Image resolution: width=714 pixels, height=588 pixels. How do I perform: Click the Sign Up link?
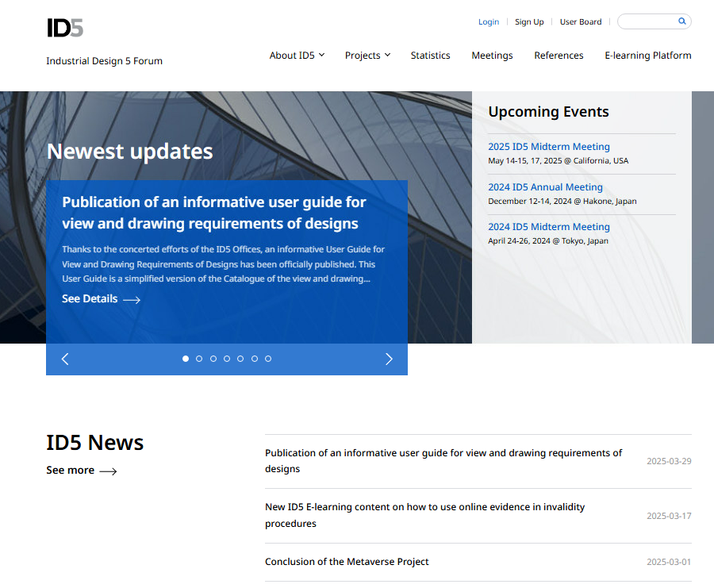point(529,22)
